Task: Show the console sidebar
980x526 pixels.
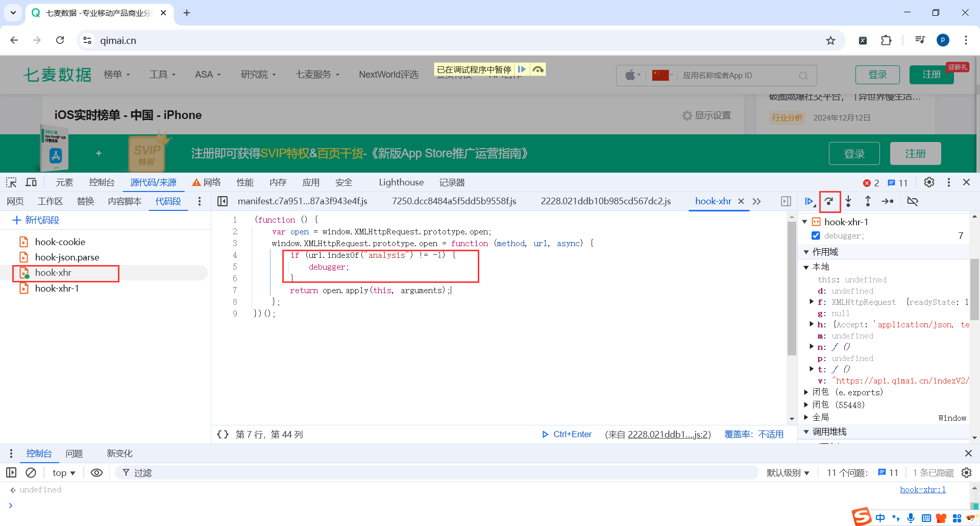Action: coord(11,473)
